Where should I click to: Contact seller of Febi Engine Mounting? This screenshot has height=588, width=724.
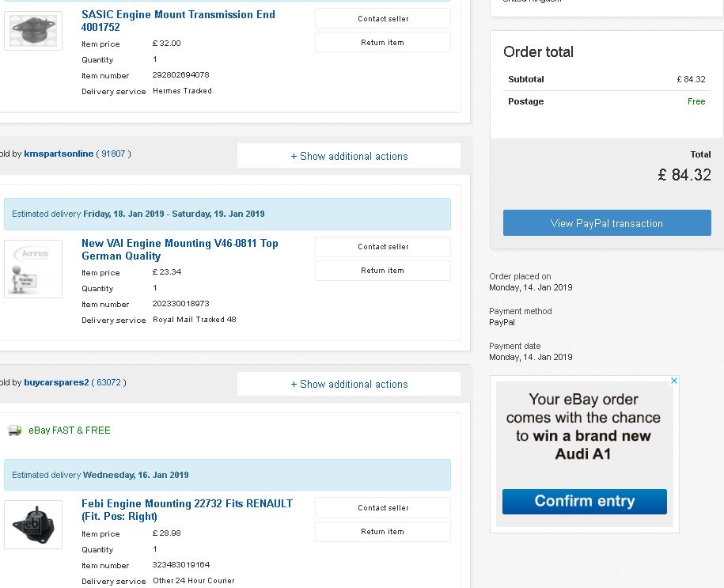(383, 507)
